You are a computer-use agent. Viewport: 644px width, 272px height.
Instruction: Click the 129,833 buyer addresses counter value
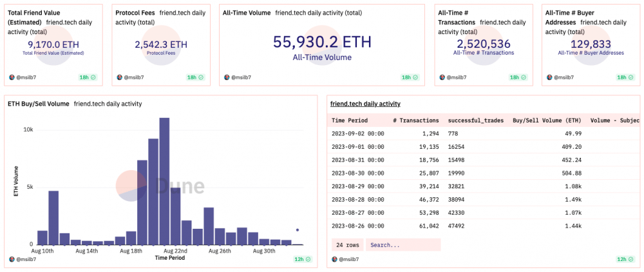pyautogui.click(x=591, y=44)
